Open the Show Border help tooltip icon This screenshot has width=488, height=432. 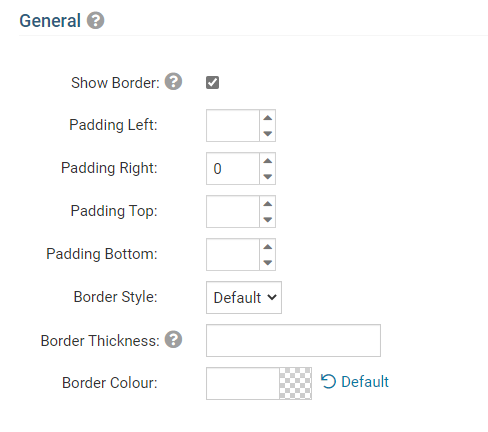coord(173,82)
